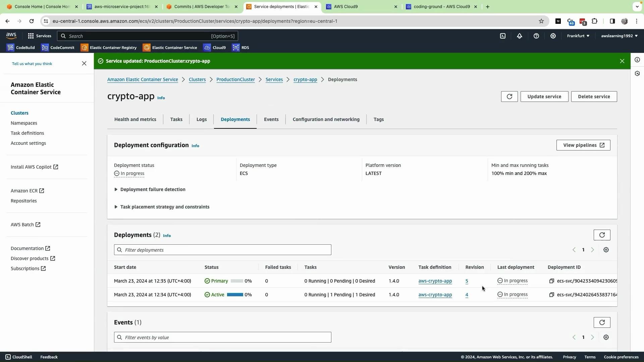
Task: Open ProductionCluster breadcrumb link
Action: pyautogui.click(x=235, y=79)
